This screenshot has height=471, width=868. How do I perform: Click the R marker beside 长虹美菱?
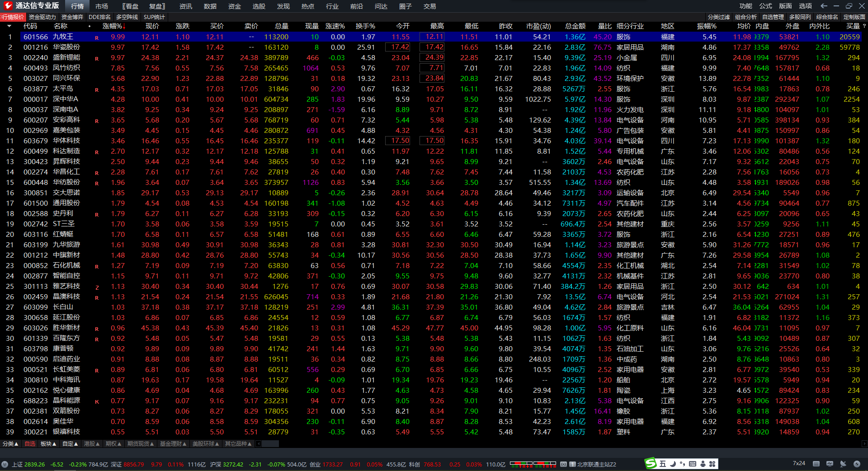point(97,371)
